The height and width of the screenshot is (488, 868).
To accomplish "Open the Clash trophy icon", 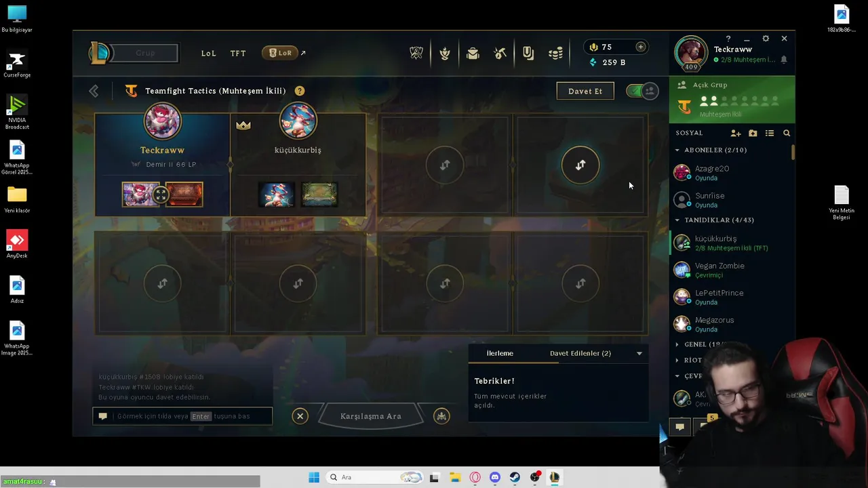I will pos(416,53).
